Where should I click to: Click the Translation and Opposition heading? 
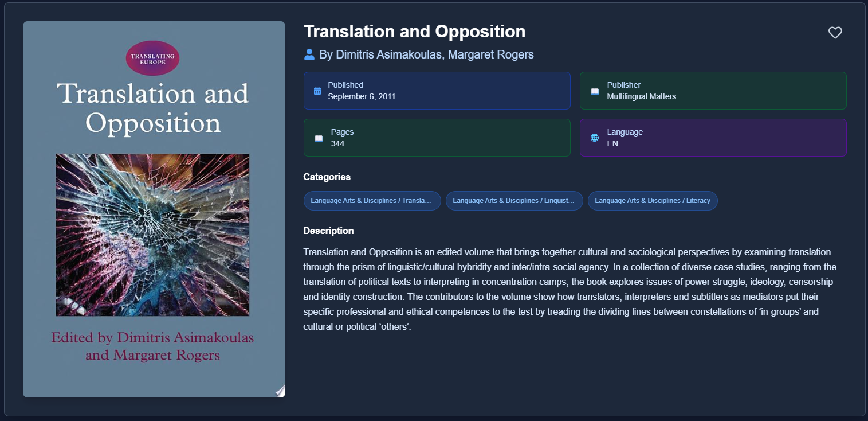(x=414, y=32)
